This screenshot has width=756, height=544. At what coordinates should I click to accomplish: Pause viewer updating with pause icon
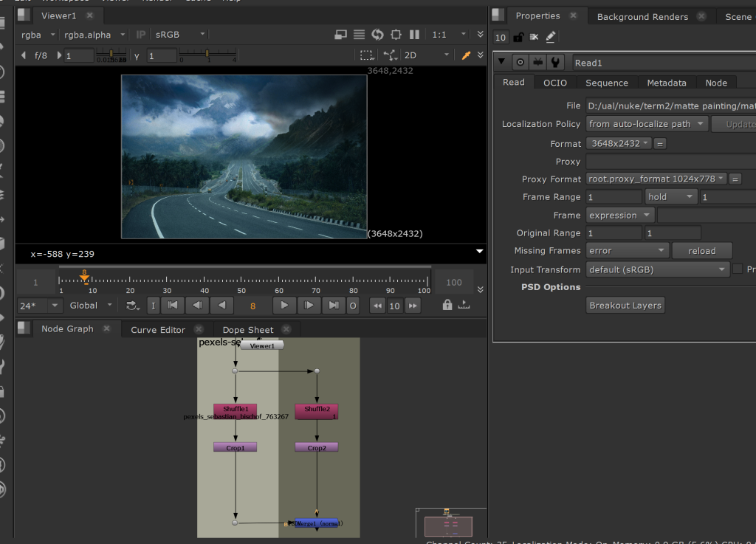pyautogui.click(x=414, y=35)
